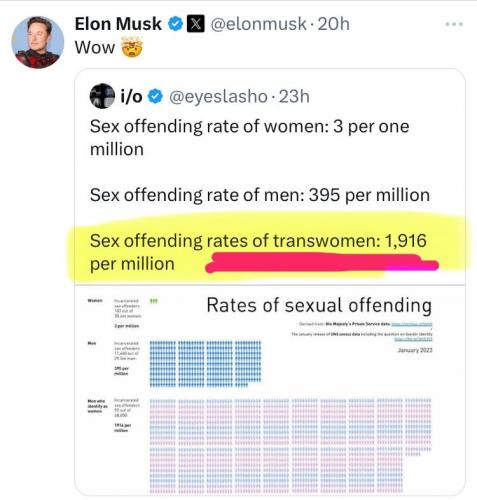Click the red scribble mark over the text
This screenshot has height=500, width=477.
click(x=322, y=263)
